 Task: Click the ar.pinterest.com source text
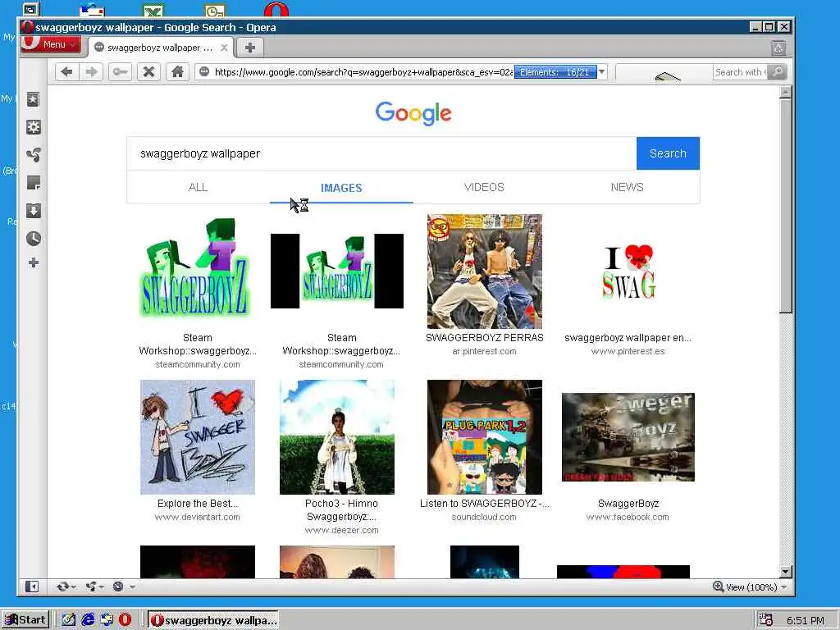click(x=484, y=351)
